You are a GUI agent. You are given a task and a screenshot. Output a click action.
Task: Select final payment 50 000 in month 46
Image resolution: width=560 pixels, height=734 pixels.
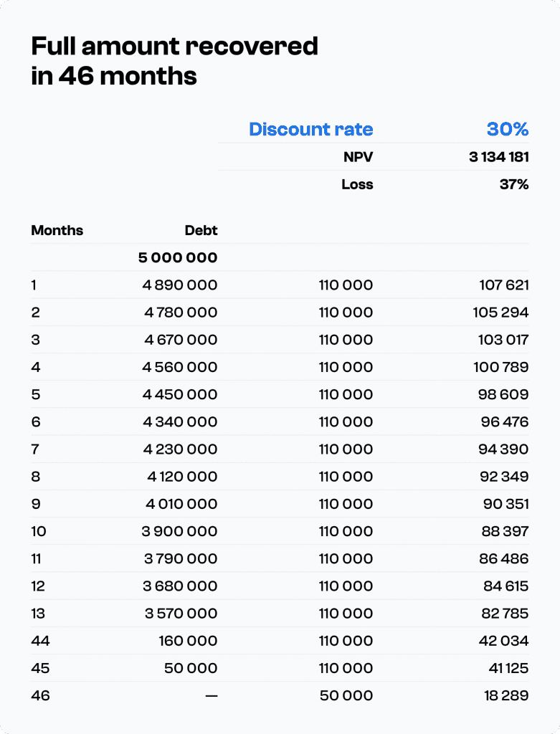(346, 695)
